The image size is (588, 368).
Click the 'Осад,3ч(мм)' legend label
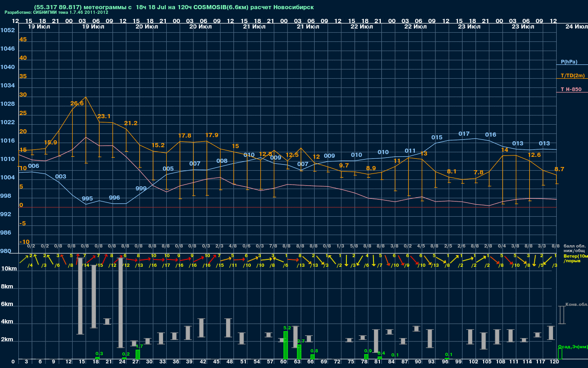573,346
